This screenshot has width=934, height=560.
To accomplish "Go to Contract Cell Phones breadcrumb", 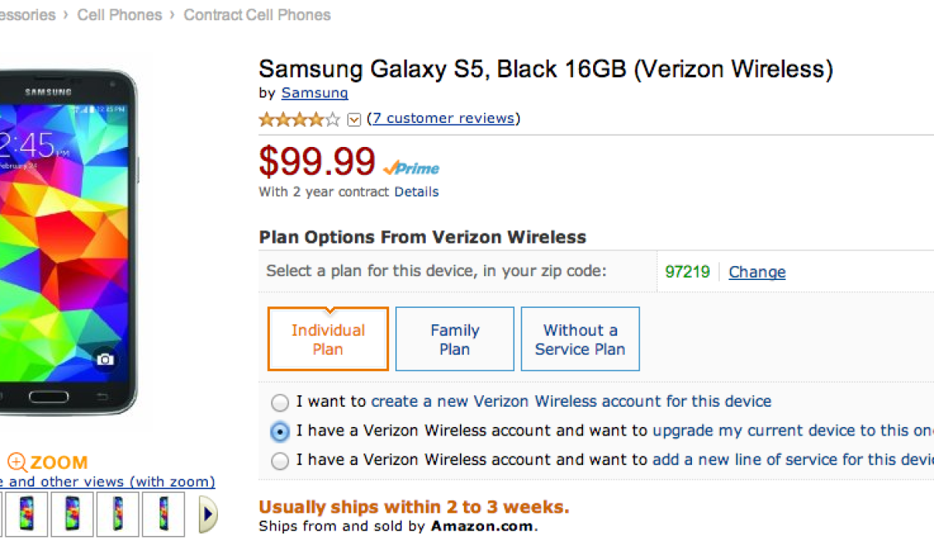I will click(x=257, y=15).
